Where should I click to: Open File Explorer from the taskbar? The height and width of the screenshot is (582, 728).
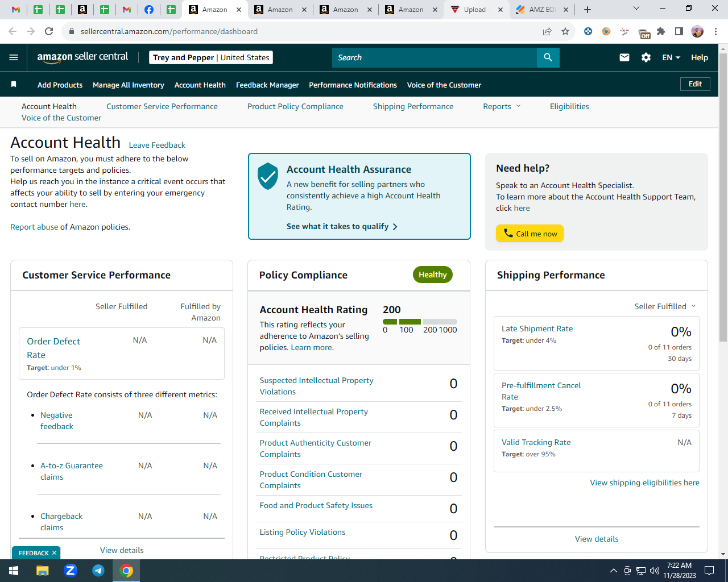(43, 571)
